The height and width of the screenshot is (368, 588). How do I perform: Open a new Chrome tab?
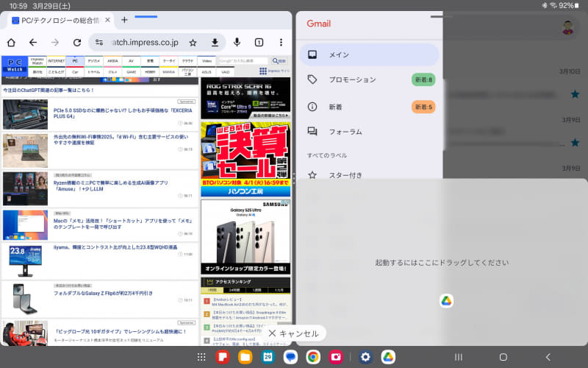pos(124,20)
